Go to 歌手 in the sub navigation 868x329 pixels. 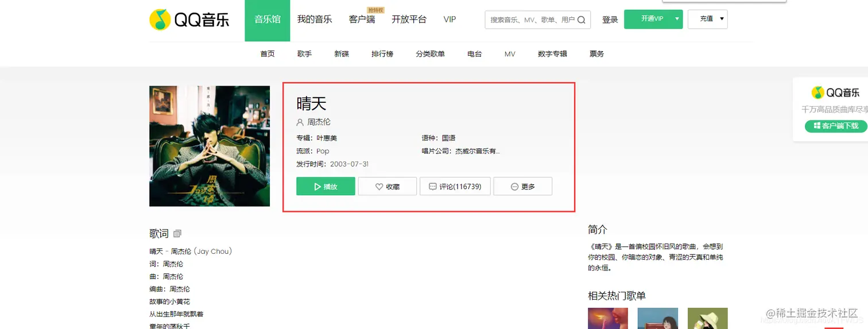click(x=304, y=54)
